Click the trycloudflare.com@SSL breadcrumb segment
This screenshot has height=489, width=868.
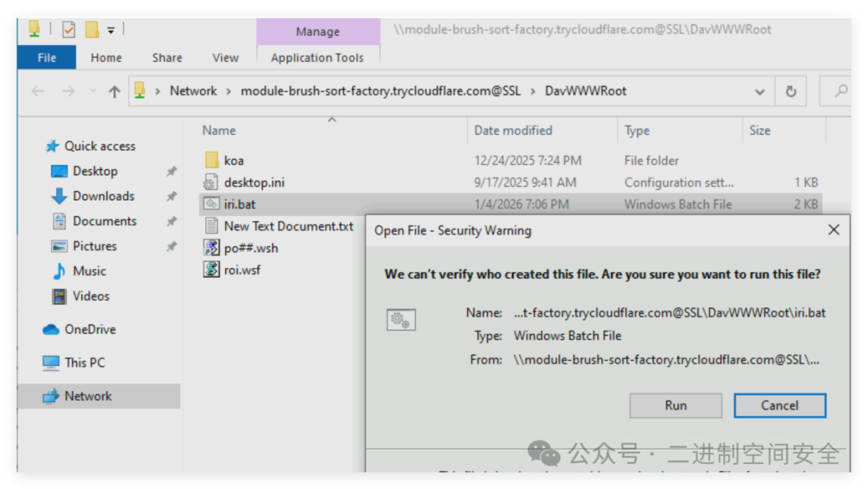tap(380, 91)
